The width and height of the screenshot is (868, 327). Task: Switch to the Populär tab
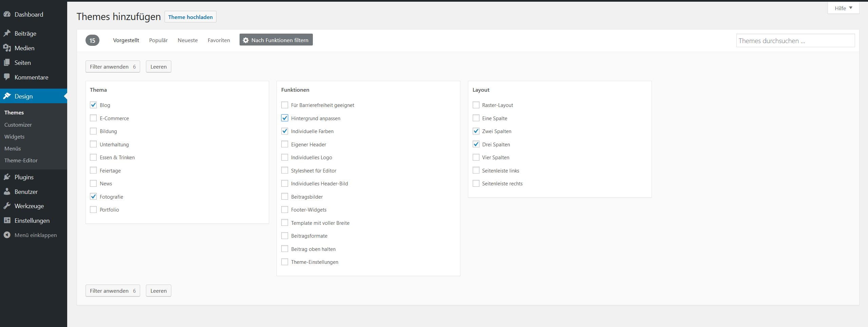coord(158,40)
